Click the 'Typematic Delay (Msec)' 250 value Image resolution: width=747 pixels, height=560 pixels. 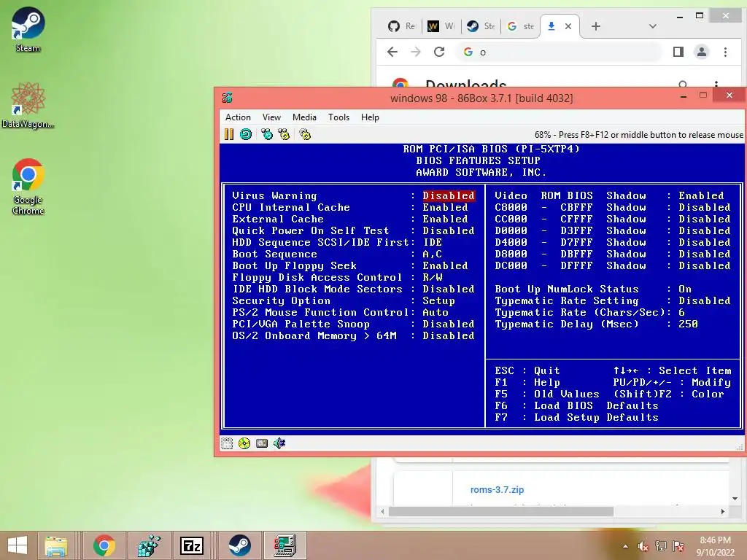[688, 324]
